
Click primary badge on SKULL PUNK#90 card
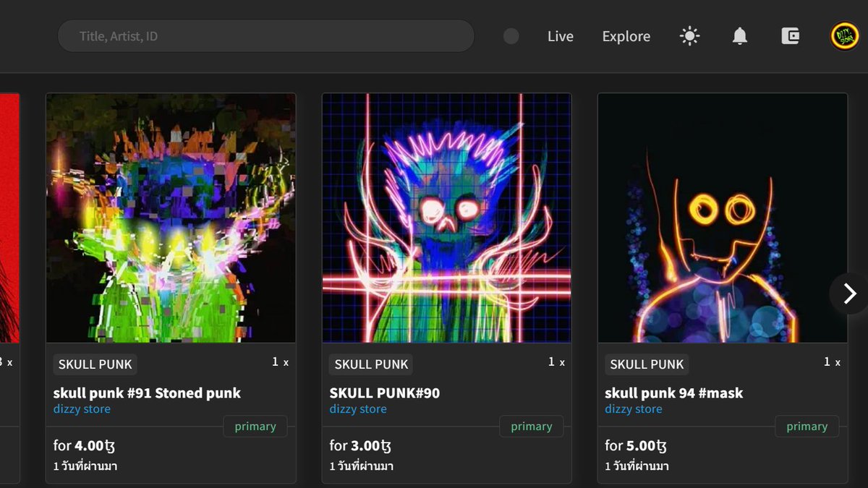pyautogui.click(x=532, y=427)
